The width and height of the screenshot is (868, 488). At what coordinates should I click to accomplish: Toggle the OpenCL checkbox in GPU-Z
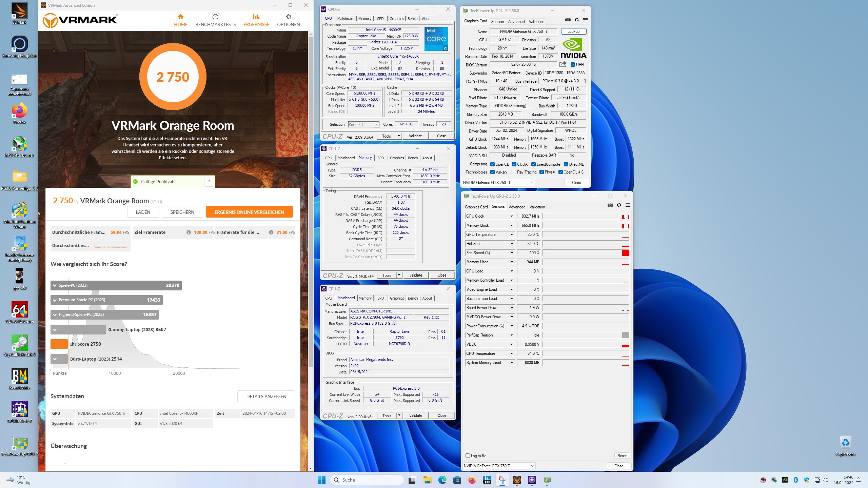pyautogui.click(x=492, y=164)
